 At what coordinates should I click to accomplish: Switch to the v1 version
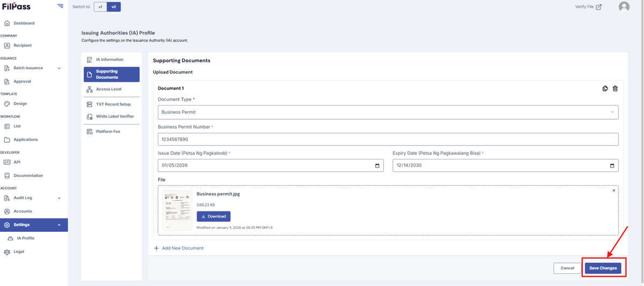coord(100,7)
